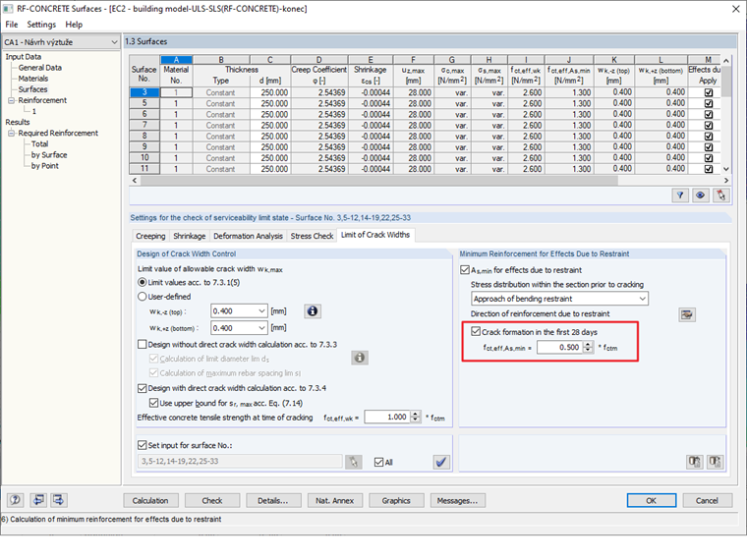747x560 pixels.
Task: Switch to the Shrinkage tab
Action: 189,236
